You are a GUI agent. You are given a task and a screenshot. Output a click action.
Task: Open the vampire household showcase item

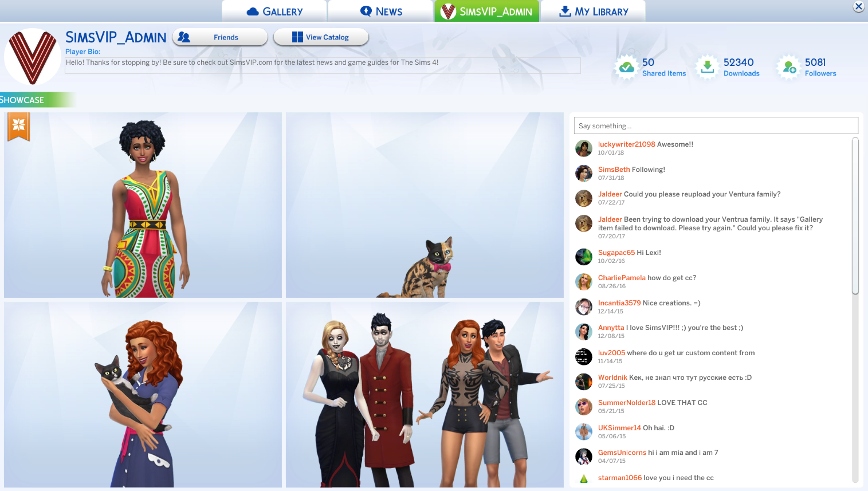click(425, 395)
